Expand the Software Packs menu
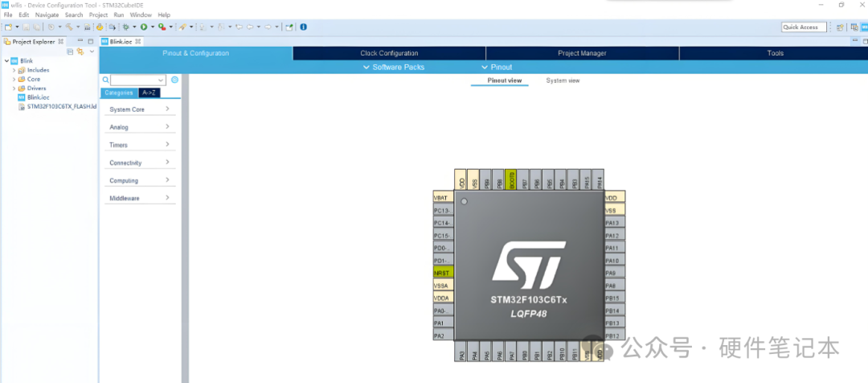 (394, 67)
